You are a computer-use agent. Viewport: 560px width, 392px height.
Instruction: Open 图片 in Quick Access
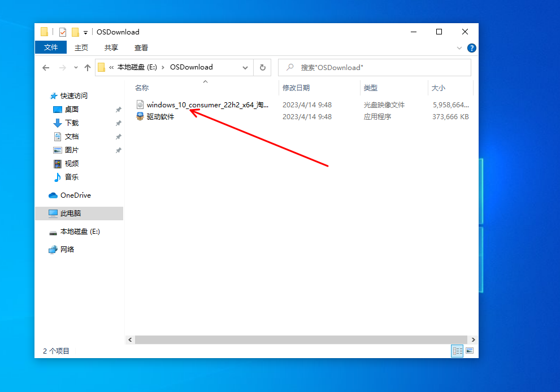pos(71,150)
